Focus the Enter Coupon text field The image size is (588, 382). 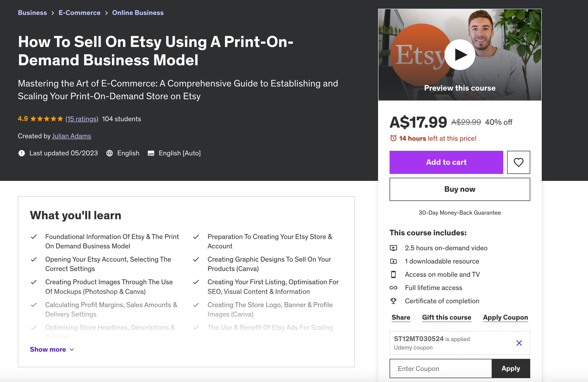(440, 368)
